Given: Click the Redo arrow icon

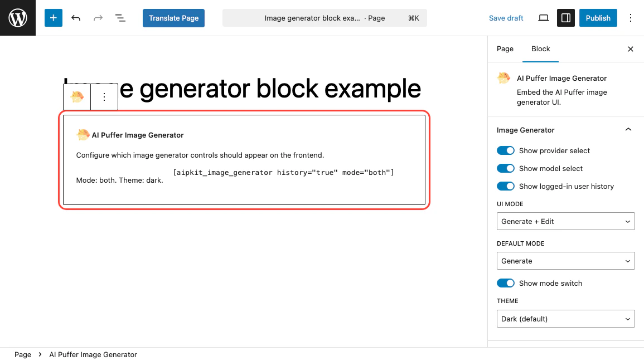Looking at the screenshot, I should (98, 17).
